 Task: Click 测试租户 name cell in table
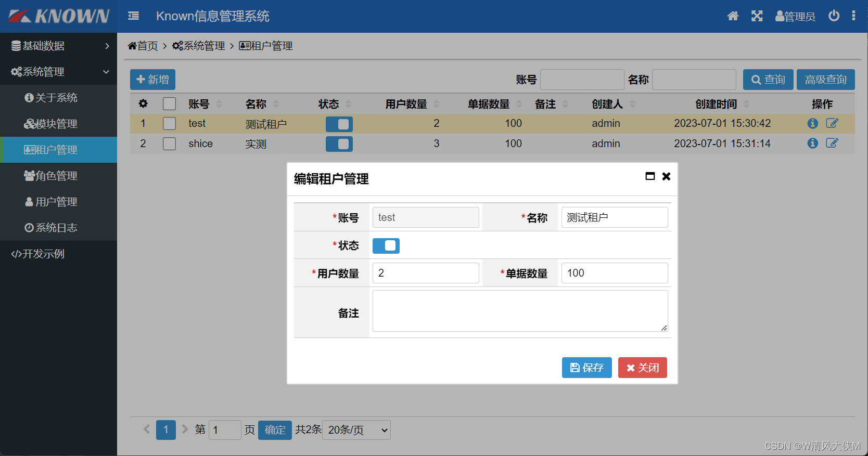(x=266, y=124)
